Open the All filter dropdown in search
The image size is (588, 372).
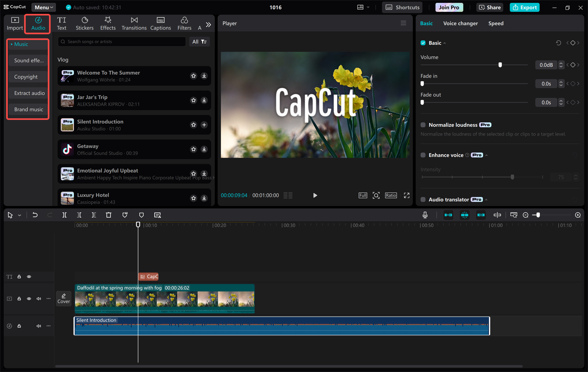pos(199,41)
